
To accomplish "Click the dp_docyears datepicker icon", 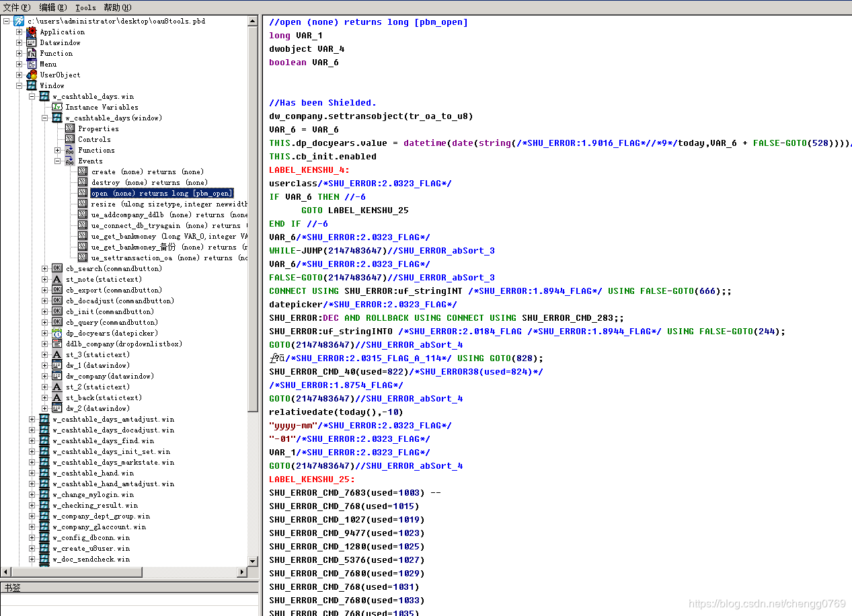I will tap(57, 333).
